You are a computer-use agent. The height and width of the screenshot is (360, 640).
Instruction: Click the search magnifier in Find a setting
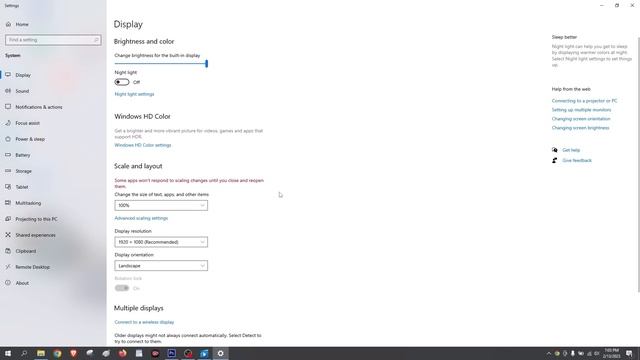96,40
